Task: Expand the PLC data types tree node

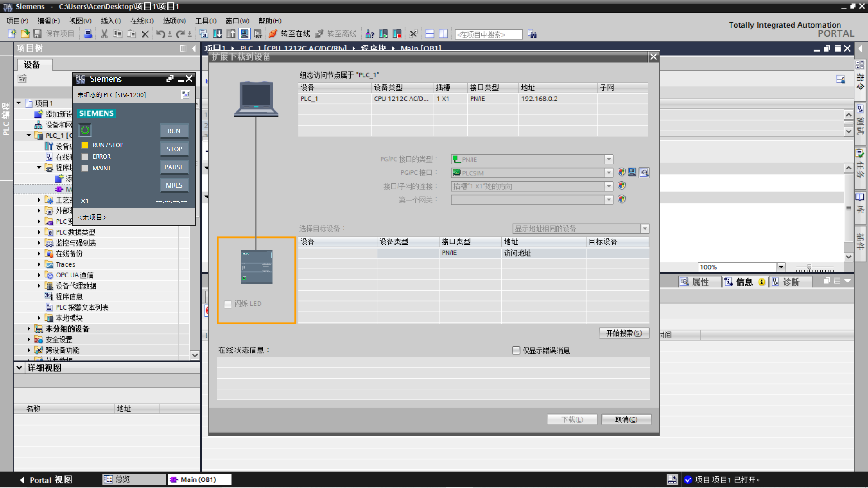Action: (39, 232)
